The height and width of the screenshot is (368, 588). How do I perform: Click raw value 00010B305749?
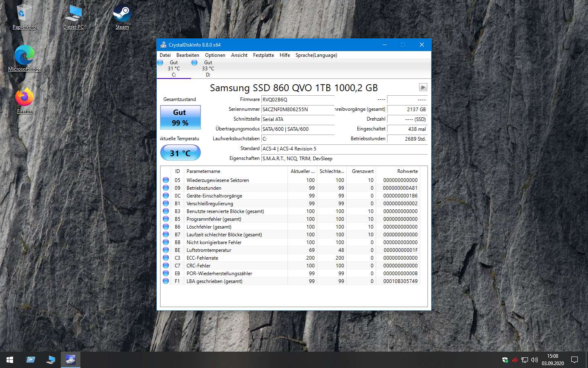[x=400, y=281]
